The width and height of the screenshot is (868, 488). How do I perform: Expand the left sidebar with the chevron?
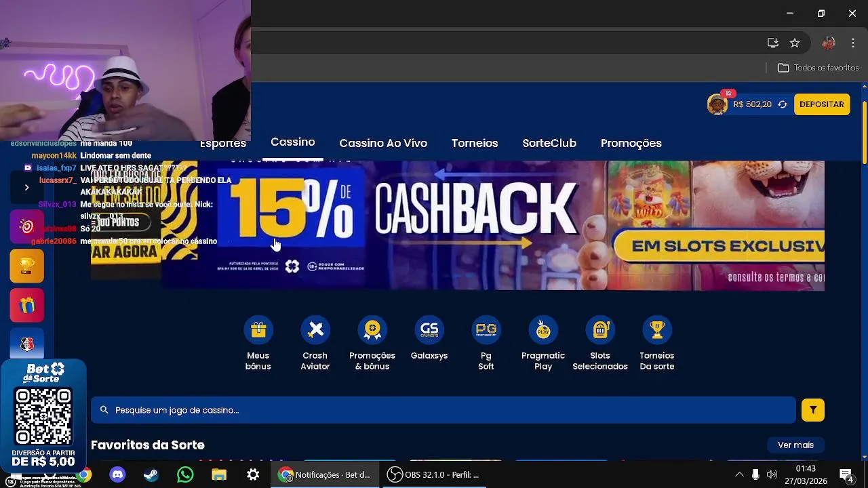point(26,187)
